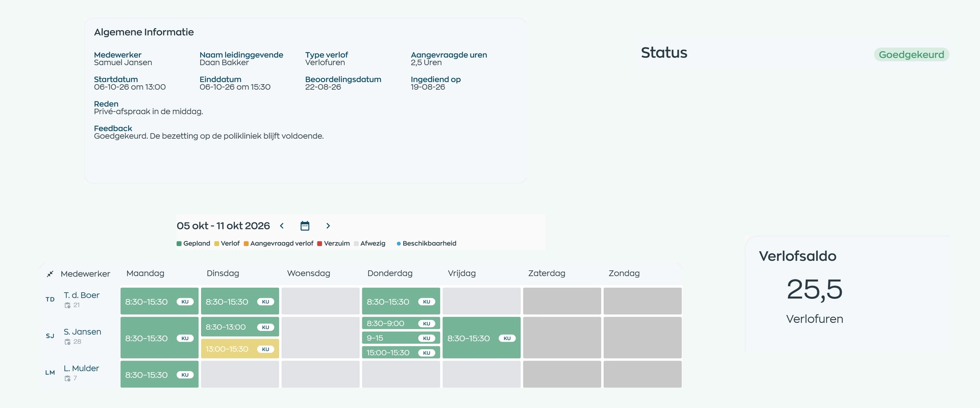Click the Verzuim legend label
This screenshot has width=980, height=408.
tap(337, 244)
